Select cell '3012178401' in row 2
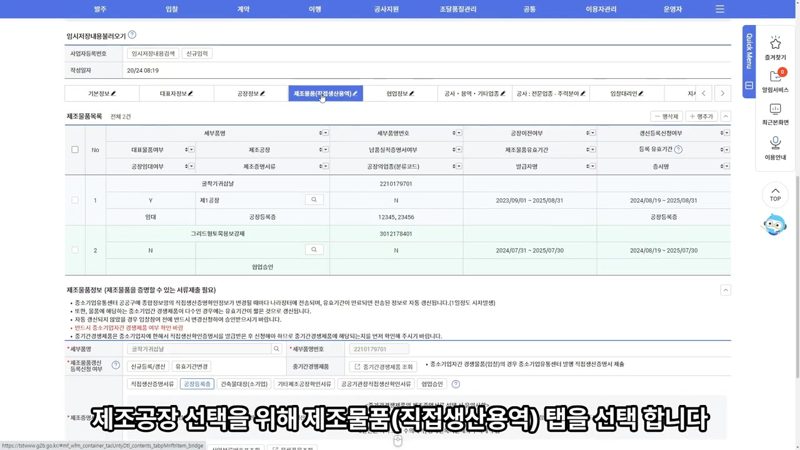The image size is (800, 450). pyautogui.click(x=396, y=234)
